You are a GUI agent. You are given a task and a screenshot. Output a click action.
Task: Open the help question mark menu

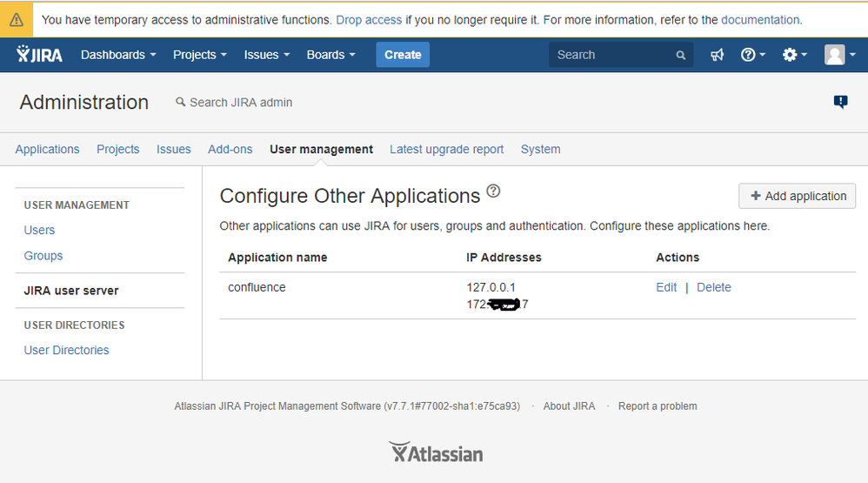tap(752, 55)
